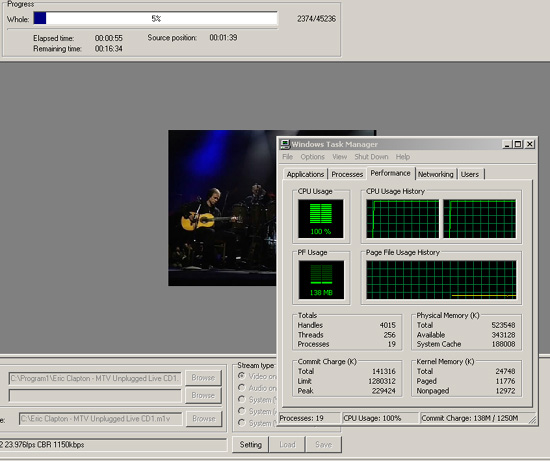Minimize the Windows Task Manager window
550x461 pixels.
[x=507, y=144]
